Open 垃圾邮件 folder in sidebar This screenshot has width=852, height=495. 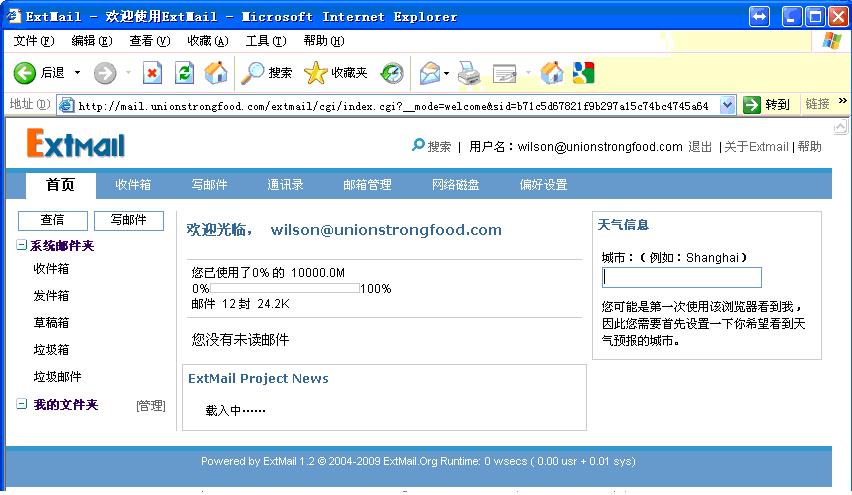point(57,377)
